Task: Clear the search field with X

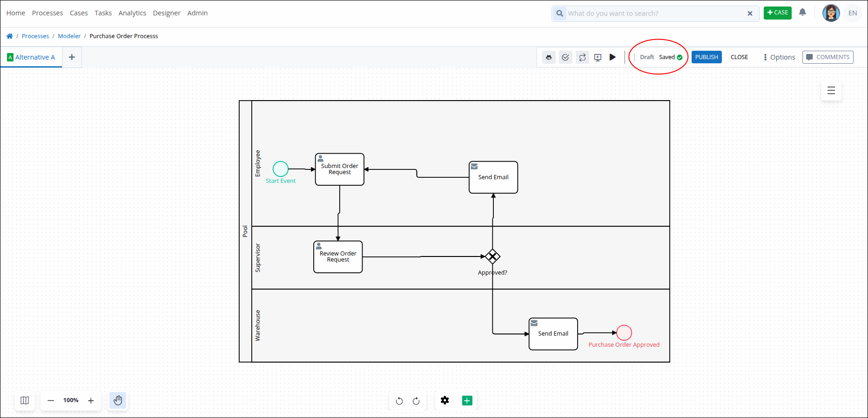Action: tap(750, 13)
